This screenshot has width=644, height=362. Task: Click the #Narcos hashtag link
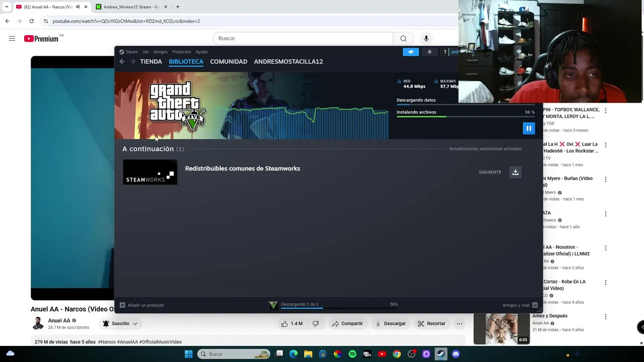point(107,342)
